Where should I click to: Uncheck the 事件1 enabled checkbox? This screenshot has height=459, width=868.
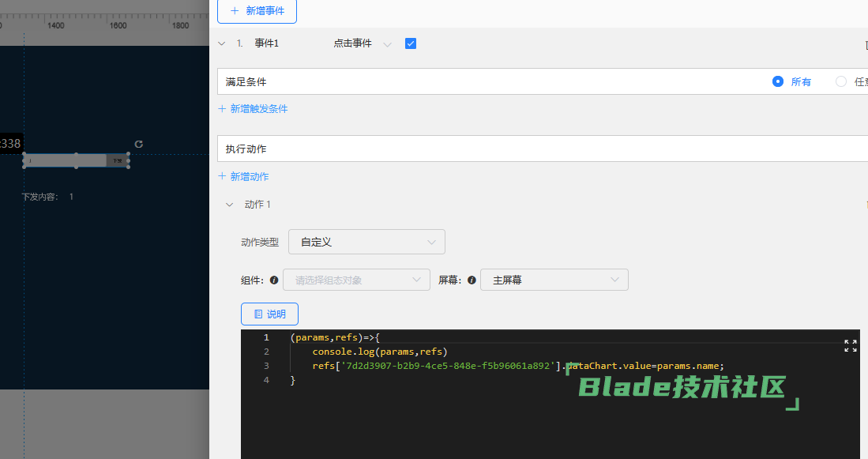(x=411, y=43)
